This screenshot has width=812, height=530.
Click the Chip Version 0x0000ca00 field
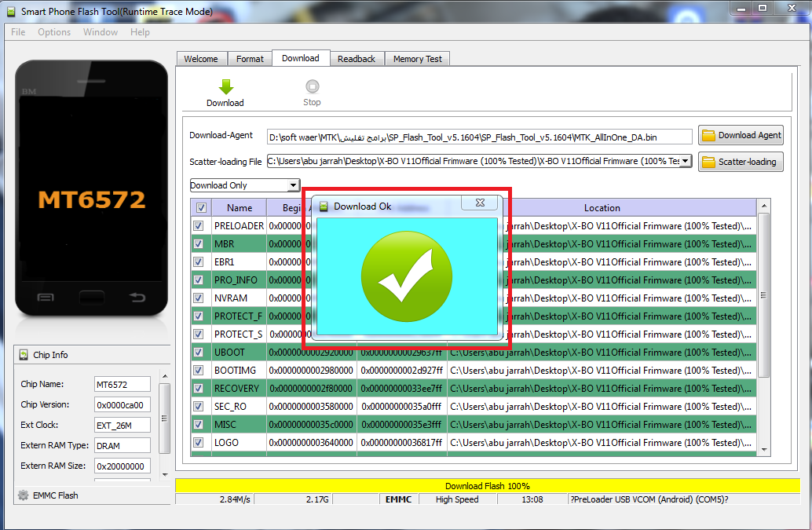coord(123,404)
